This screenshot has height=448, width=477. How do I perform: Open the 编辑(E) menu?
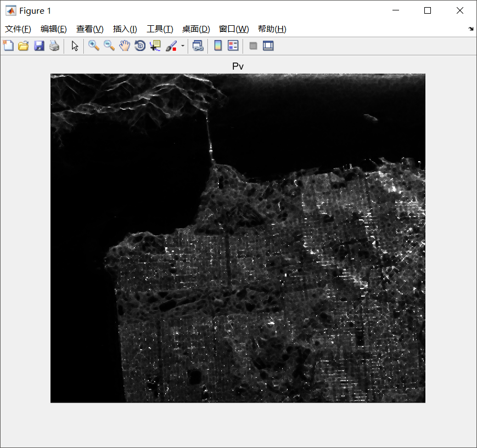coord(54,29)
